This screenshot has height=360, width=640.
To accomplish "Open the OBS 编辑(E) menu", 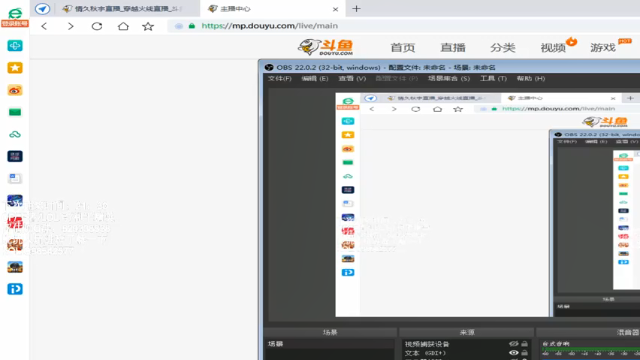I will tap(315, 78).
